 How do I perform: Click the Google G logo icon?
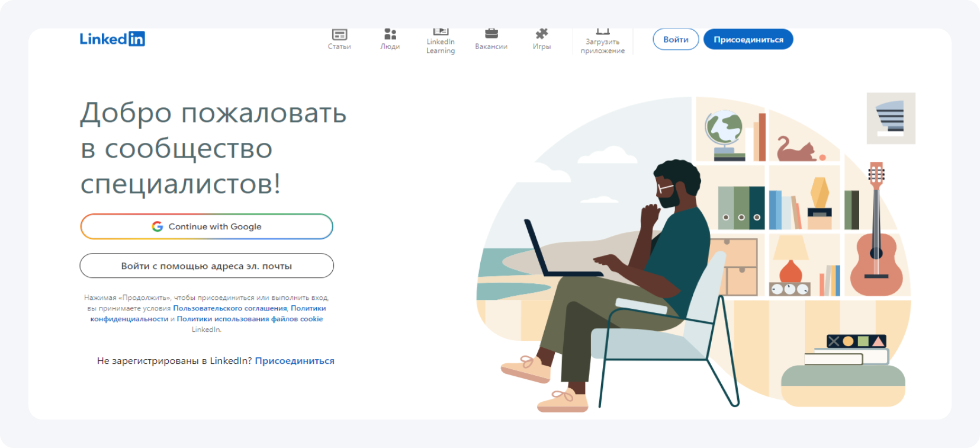158,226
